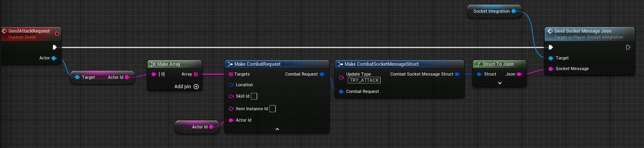Viewport: 644px width, 148px height.
Task: Click the Item Instance Id value field
Action: pyautogui.click(x=273, y=109)
